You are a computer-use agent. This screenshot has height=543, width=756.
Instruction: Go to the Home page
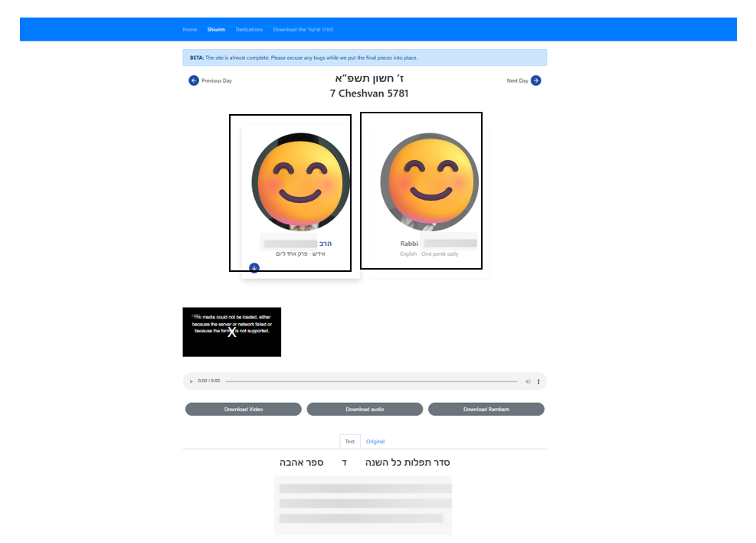pos(190,30)
